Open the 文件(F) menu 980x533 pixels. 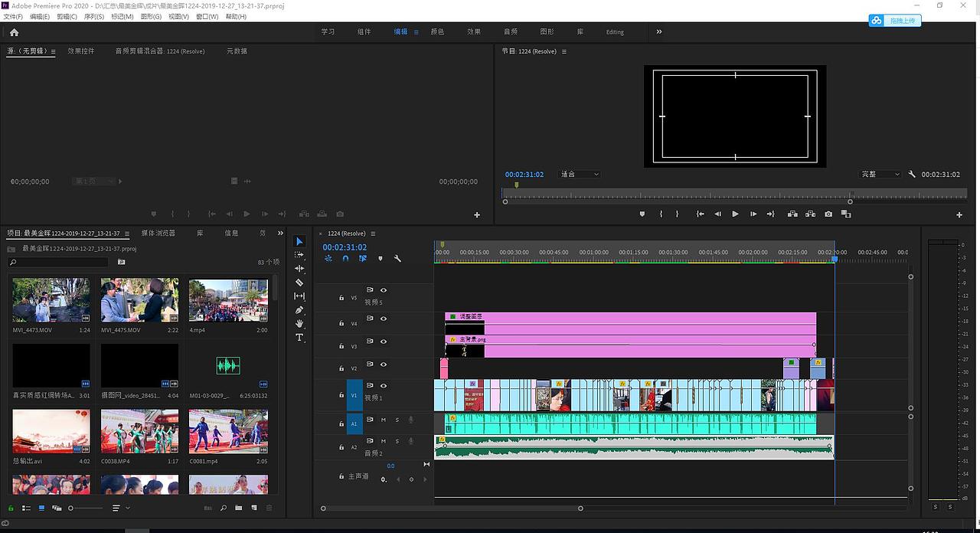pyautogui.click(x=13, y=16)
